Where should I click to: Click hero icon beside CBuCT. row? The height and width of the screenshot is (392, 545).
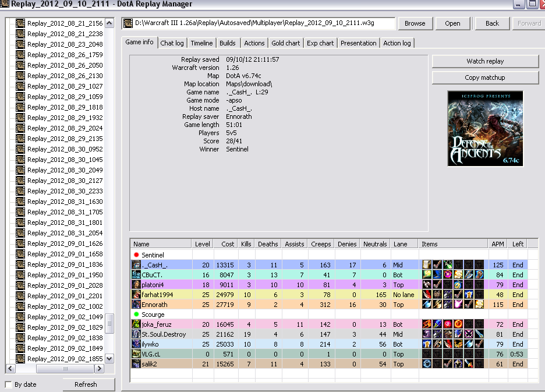[136, 275]
